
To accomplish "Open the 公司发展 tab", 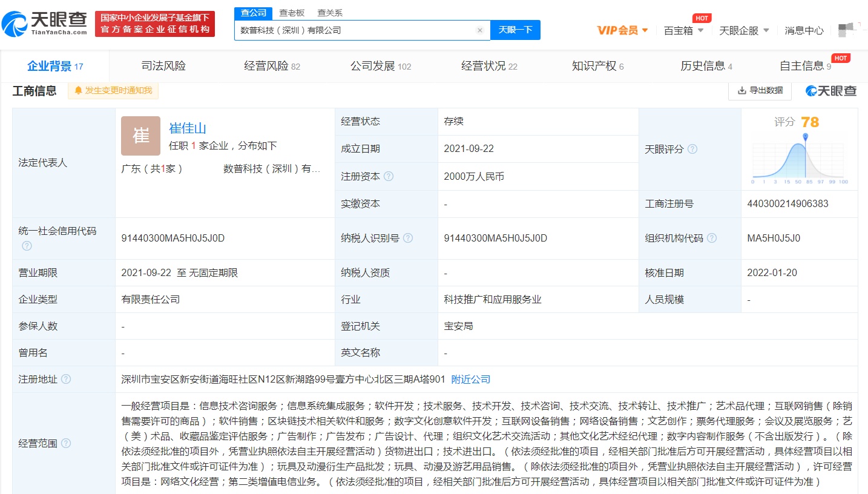I will pos(381,66).
